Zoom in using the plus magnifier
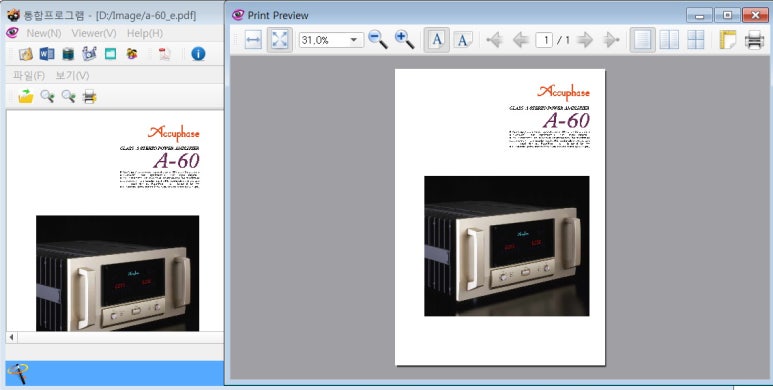Screen dimensions: 773x390 tap(404, 40)
